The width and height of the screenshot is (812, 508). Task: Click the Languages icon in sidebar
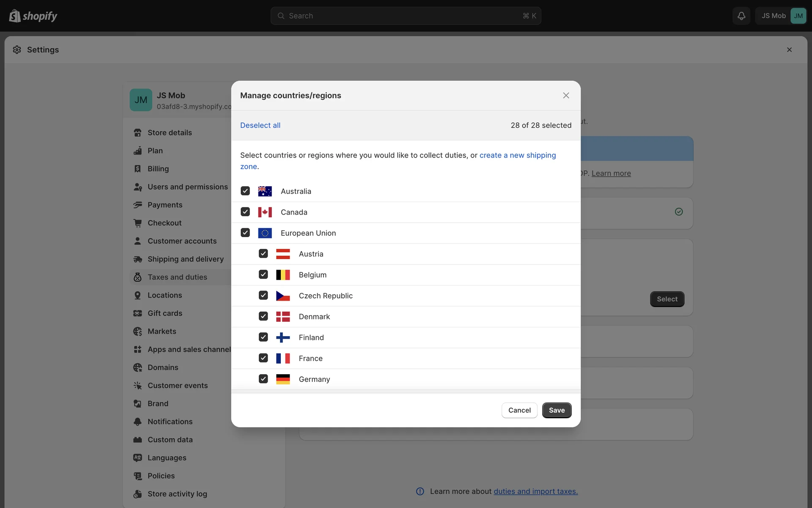(x=137, y=458)
